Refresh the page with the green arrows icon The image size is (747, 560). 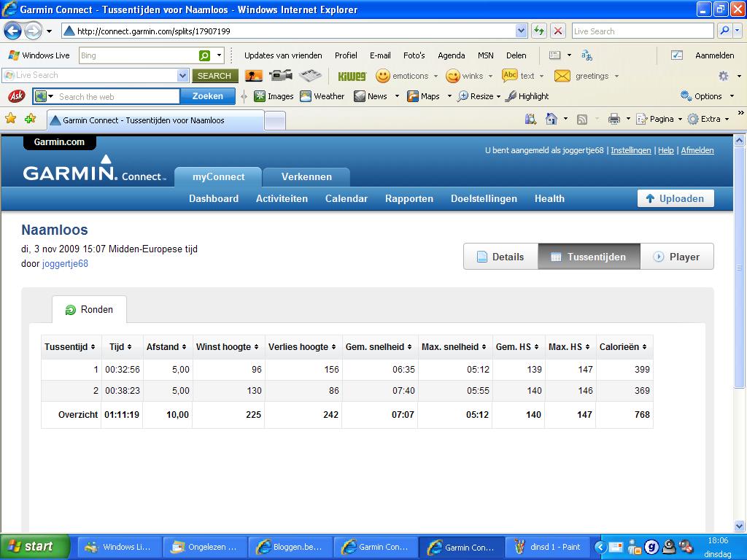[539, 31]
